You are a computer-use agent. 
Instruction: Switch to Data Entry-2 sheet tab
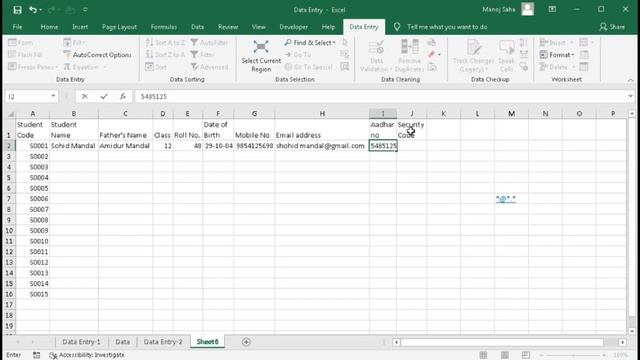click(163, 342)
